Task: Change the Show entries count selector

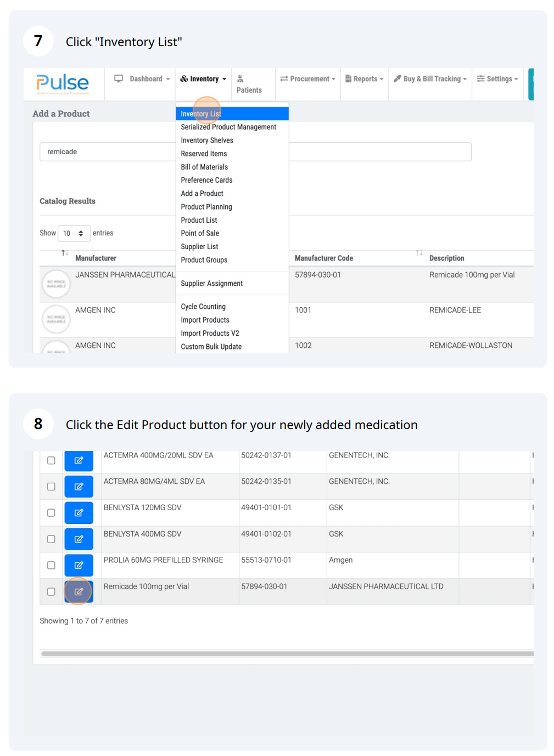Action: click(x=74, y=233)
